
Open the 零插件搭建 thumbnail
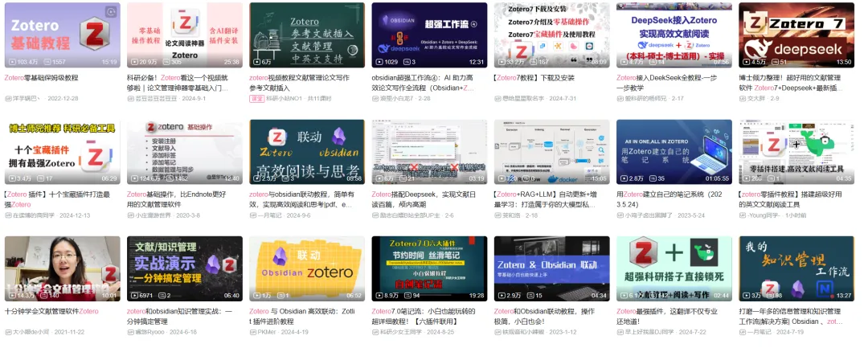point(796,152)
